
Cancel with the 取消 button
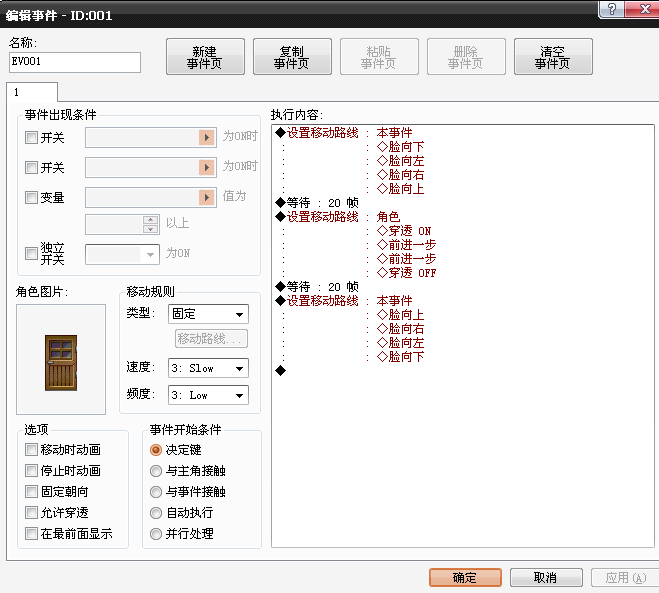click(x=546, y=577)
